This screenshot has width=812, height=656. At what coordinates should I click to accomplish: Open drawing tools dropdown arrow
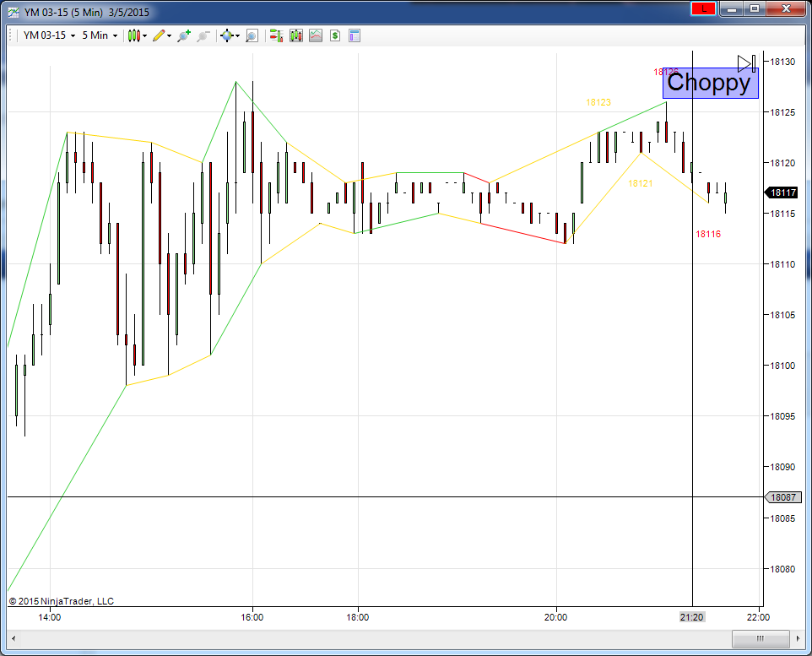[x=169, y=35]
